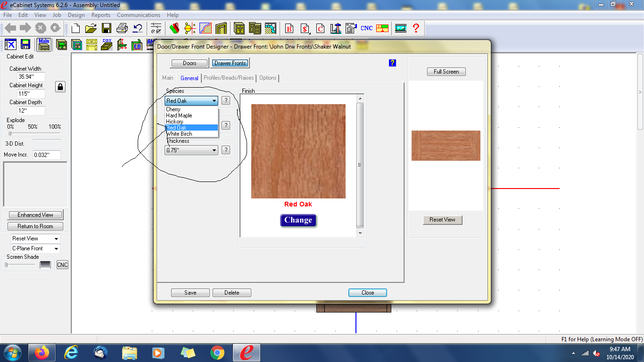Select Hickory from the species list
This screenshot has width=644, height=362.
pyautogui.click(x=174, y=122)
